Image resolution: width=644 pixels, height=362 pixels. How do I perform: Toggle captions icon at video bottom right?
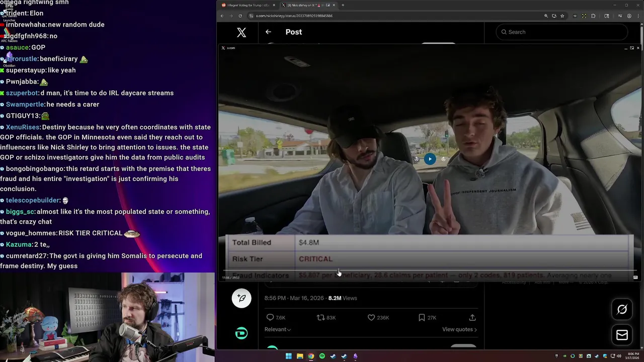pos(635,278)
